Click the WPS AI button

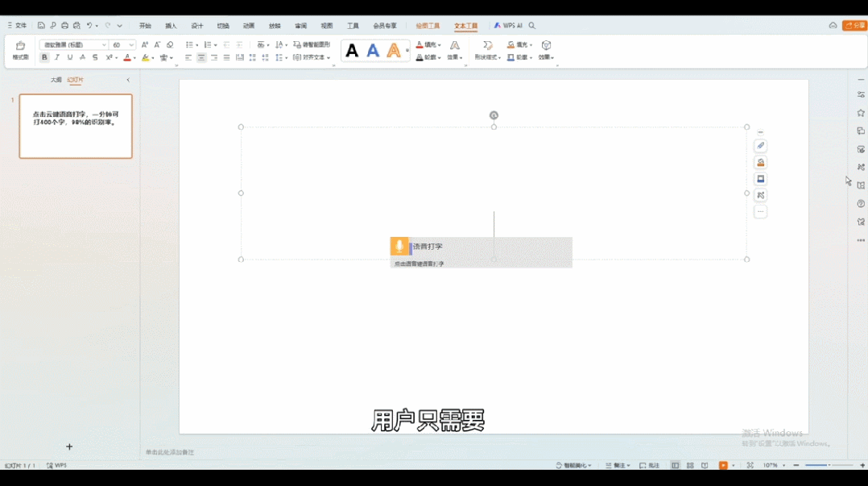point(508,26)
